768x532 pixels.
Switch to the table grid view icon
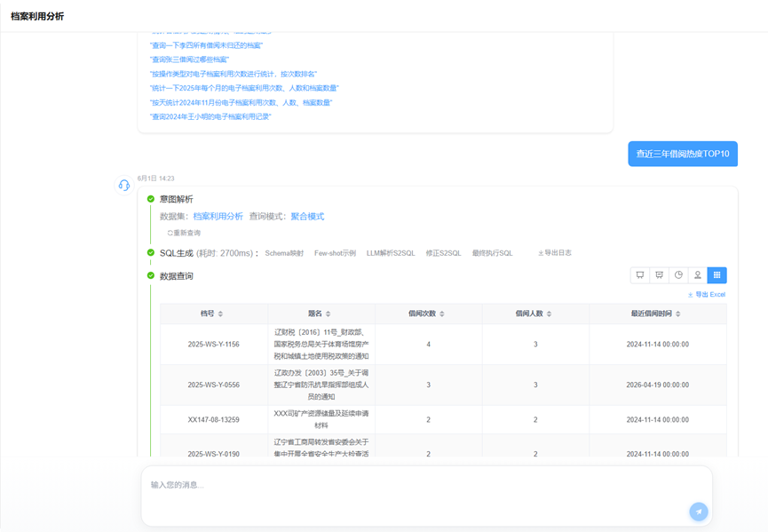[717, 274]
